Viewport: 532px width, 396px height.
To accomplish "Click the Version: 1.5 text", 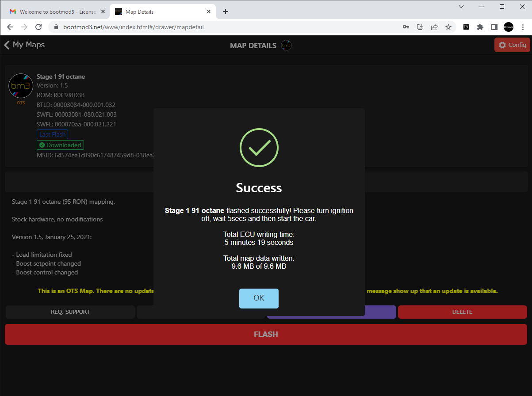I will tap(52, 85).
